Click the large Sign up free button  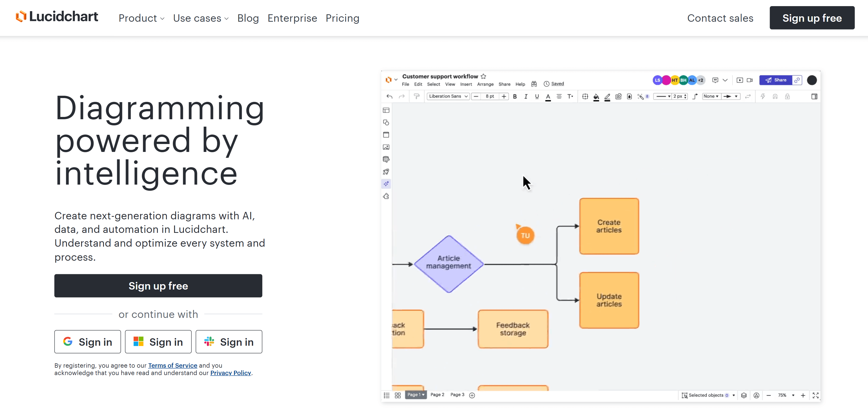pyautogui.click(x=158, y=286)
